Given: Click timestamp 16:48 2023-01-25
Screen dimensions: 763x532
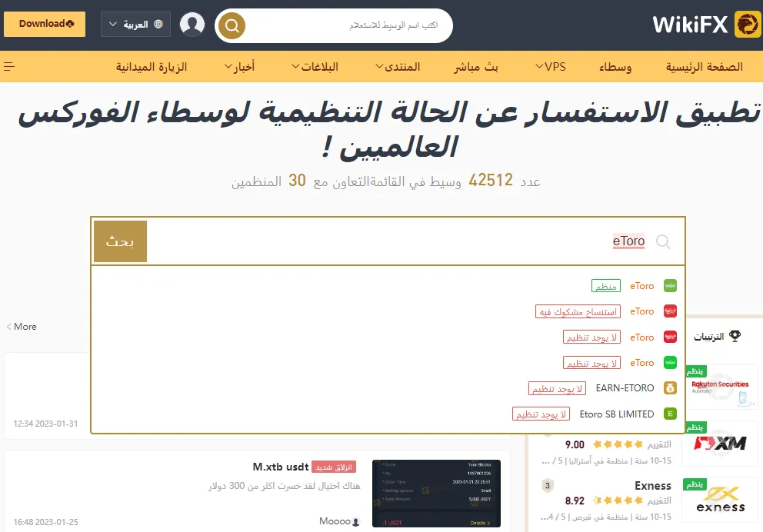Looking at the screenshot, I should [x=45, y=522].
